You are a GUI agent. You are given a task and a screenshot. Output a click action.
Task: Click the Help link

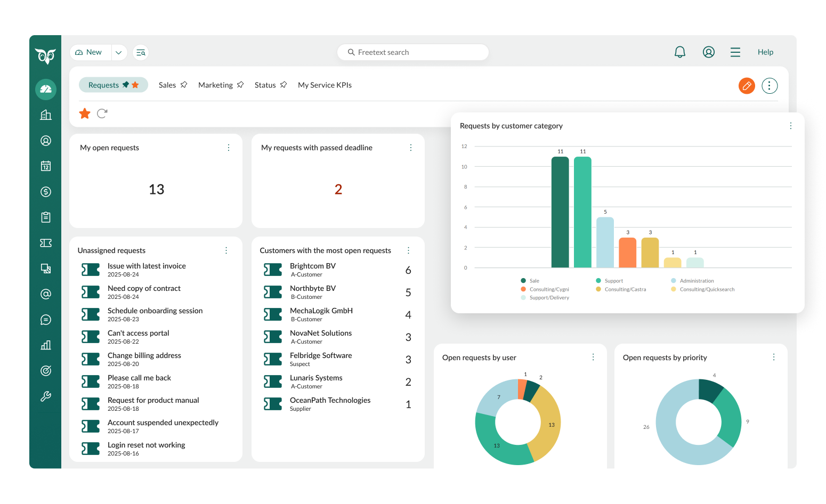[x=765, y=52]
